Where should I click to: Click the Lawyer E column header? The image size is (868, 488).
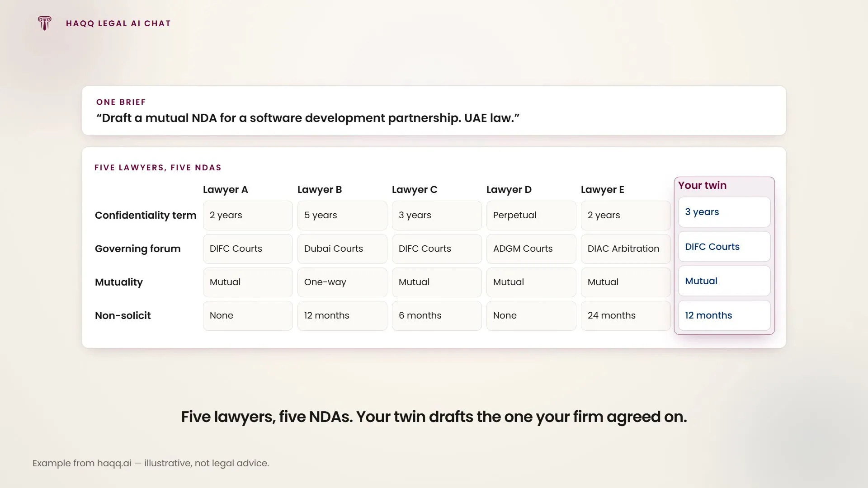click(602, 190)
